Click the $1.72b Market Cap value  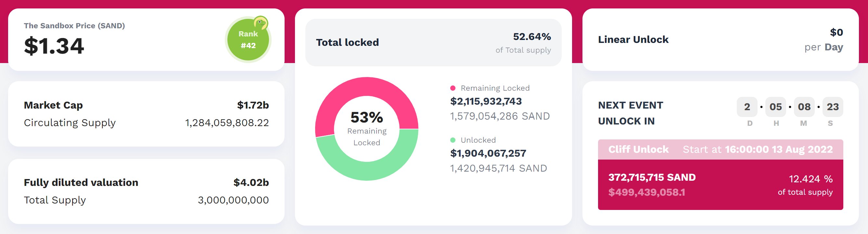point(253,105)
